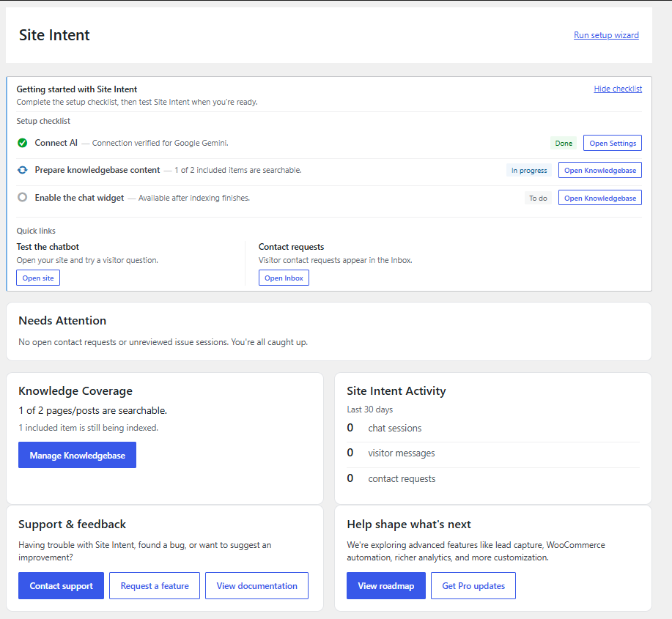
Task: Click the Prepare knowledgebase content checklist title
Action: 97,170
